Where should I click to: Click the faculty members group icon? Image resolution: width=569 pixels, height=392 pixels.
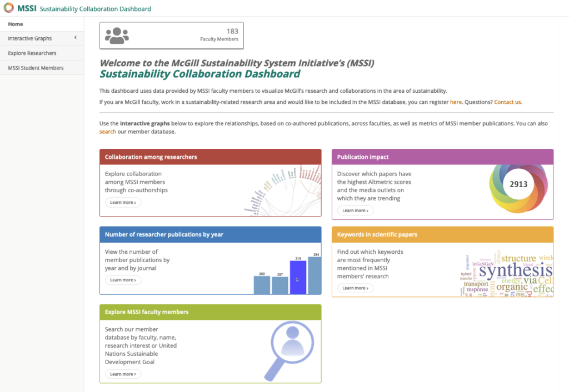tap(117, 36)
